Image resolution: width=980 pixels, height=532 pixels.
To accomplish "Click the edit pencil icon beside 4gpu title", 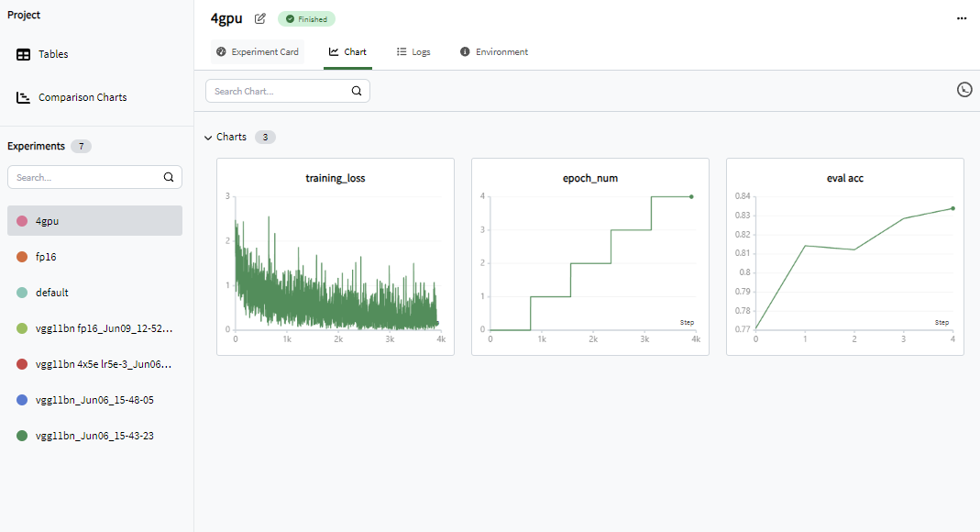I will point(260,18).
